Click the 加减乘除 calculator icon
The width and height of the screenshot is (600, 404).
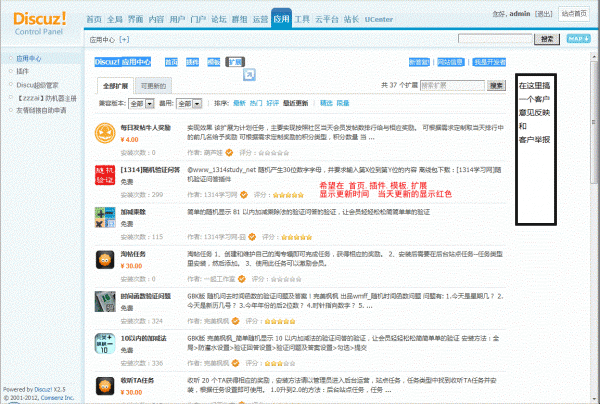click(105, 217)
